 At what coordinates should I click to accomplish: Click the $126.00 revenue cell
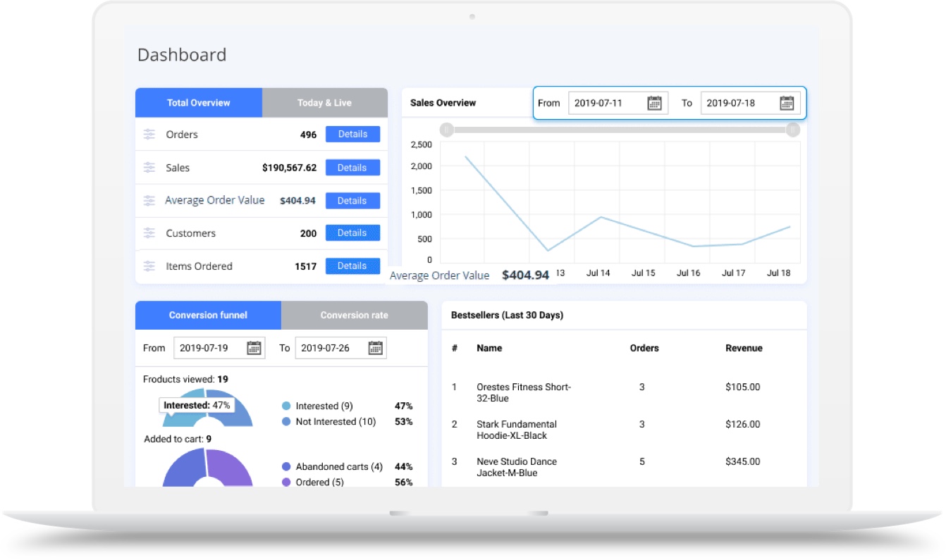point(743,425)
